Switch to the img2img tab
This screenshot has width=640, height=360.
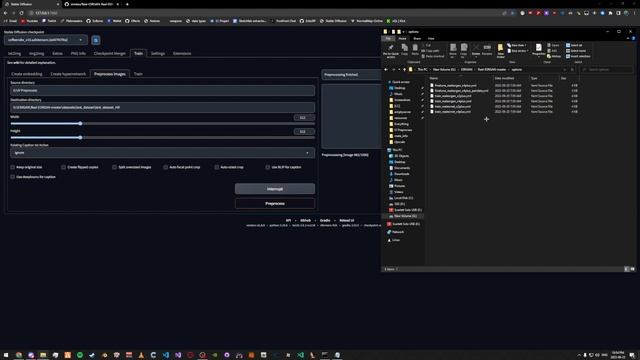[x=36, y=53]
